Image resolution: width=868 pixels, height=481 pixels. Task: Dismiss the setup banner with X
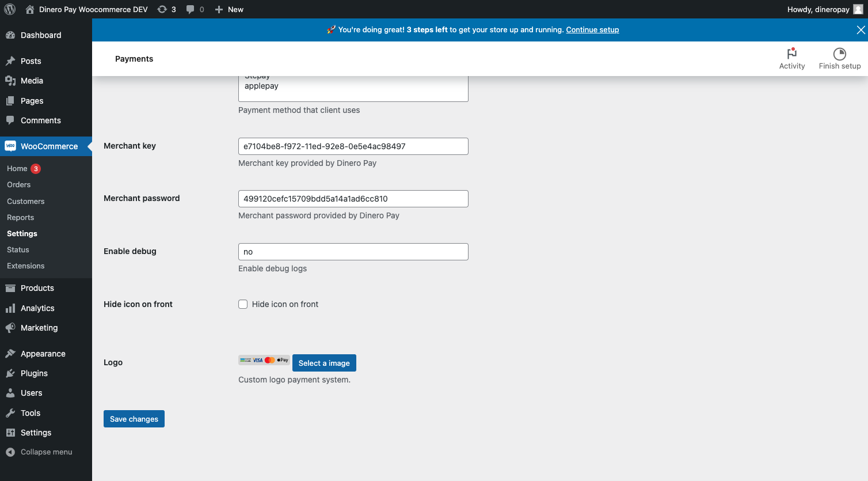click(861, 30)
